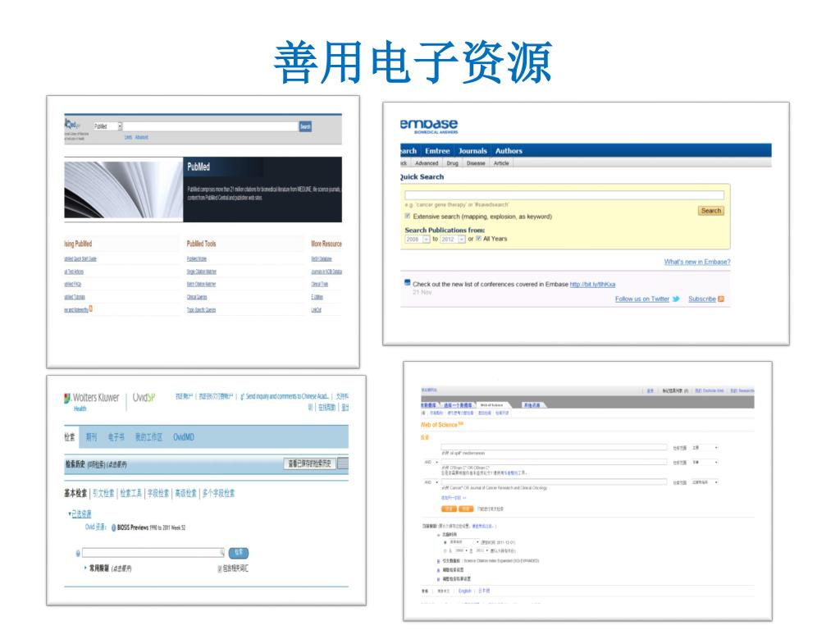The width and height of the screenshot is (840, 630).
Task: Switch to 高级检索 search mode
Action: tap(186, 493)
